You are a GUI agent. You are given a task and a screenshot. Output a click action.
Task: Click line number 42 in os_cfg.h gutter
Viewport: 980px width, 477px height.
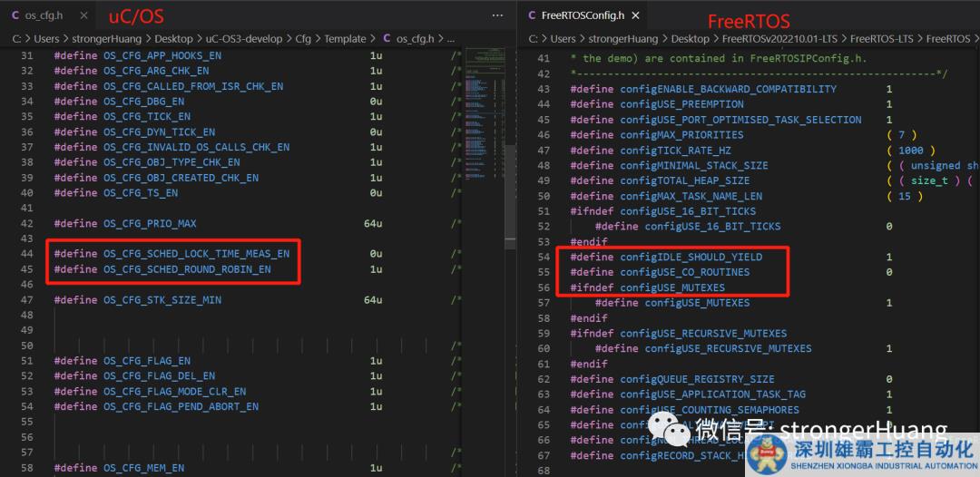(x=26, y=223)
